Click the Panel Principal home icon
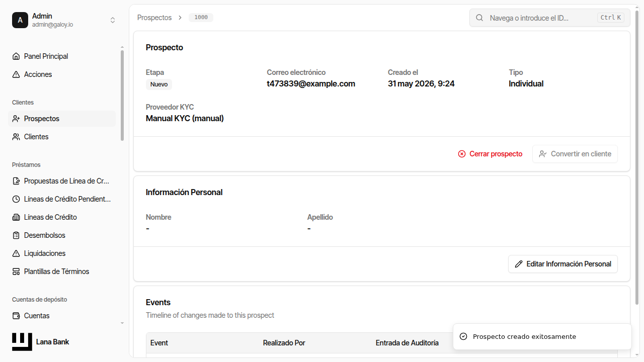Viewport: 644px width, 362px height. click(16, 56)
